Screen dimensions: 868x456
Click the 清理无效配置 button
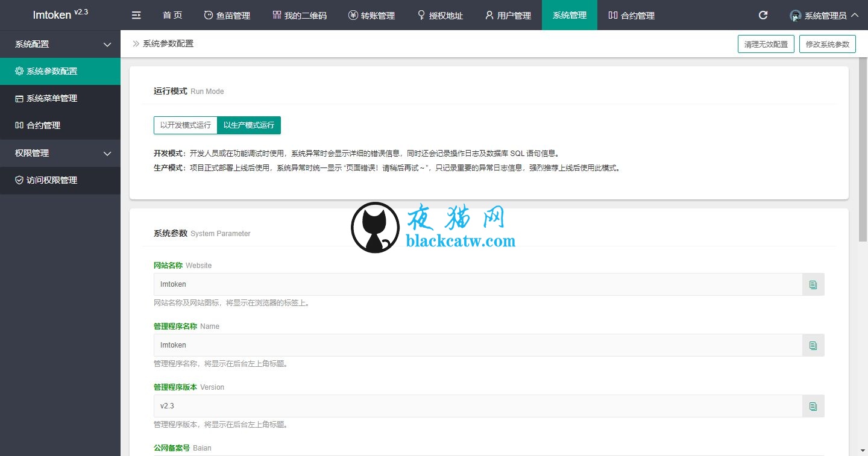(x=766, y=44)
